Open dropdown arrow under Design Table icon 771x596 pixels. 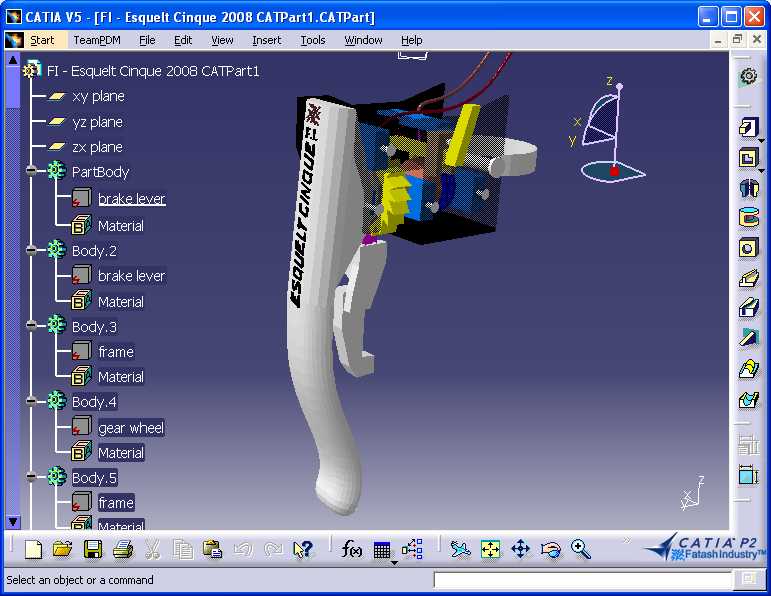click(x=394, y=563)
